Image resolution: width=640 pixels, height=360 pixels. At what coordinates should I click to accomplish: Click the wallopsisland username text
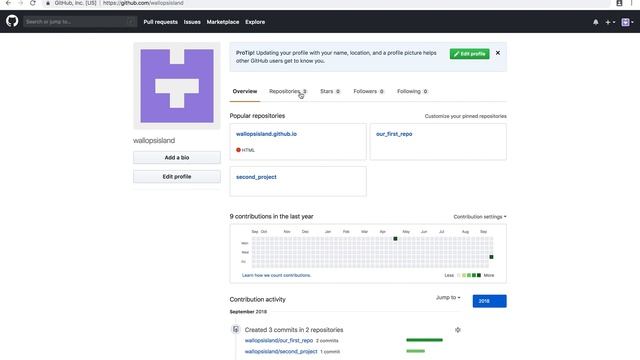154,140
